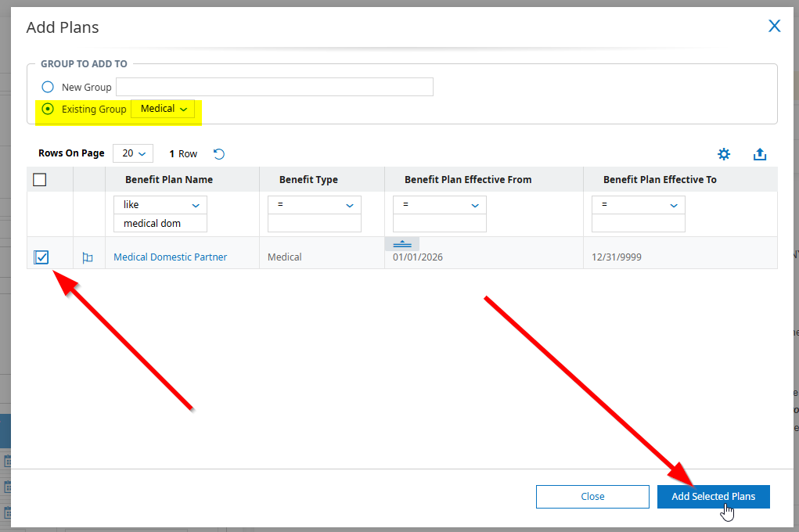
Task: Select the Existing Group radio button
Action: point(48,109)
